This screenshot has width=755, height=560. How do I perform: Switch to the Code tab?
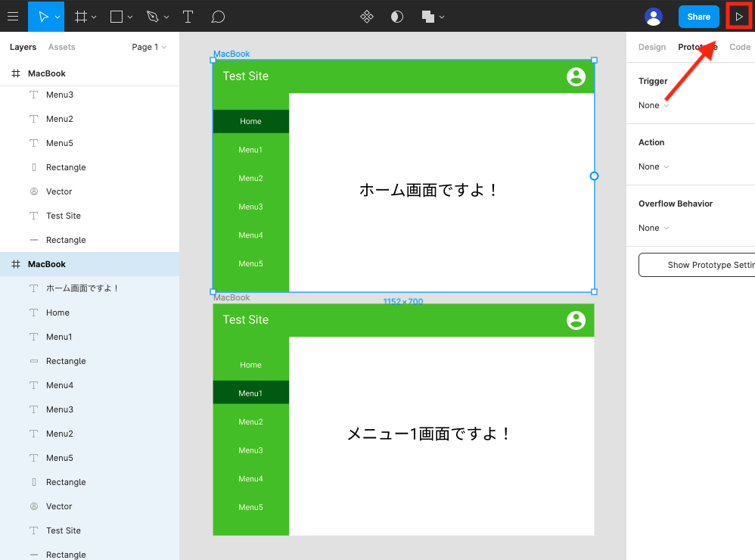click(x=740, y=47)
